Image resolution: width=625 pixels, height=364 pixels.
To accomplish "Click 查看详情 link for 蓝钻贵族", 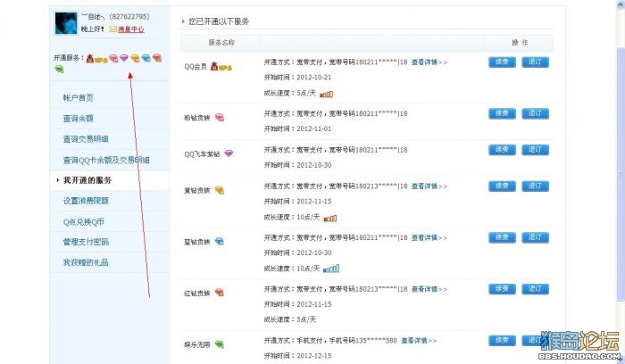I will pyautogui.click(x=429, y=237).
